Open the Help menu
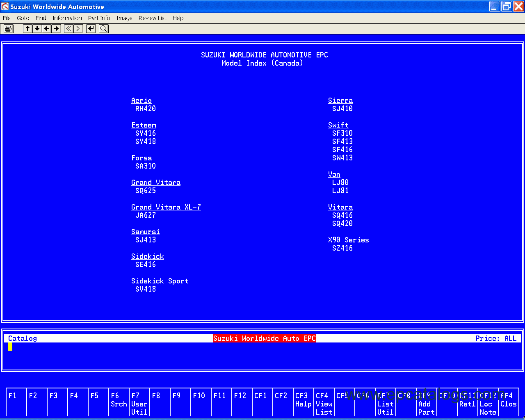Viewport: 525px width, 420px height. point(178,18)
